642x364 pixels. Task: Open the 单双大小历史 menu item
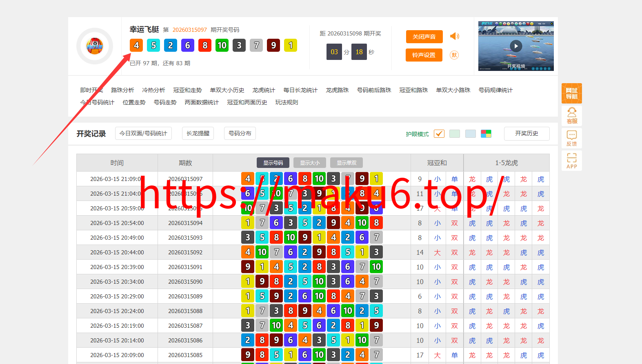tap(227, 90)
